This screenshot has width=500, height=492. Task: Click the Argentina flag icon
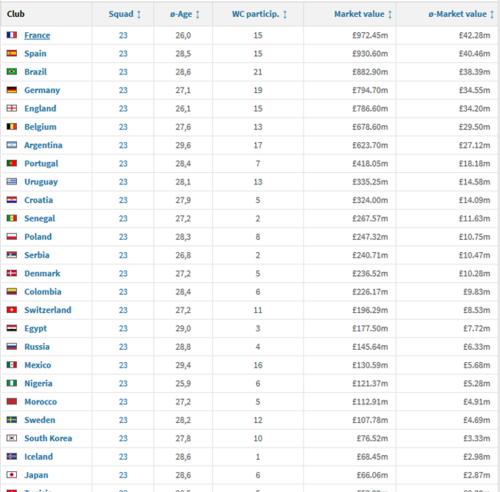click(x=12, y=145)
